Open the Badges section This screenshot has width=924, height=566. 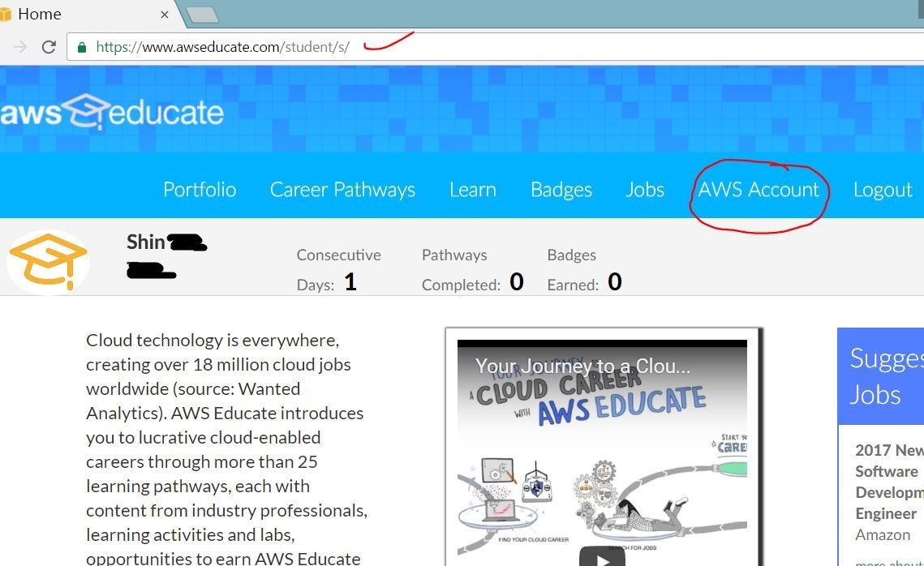pyautogui.click(x=561, y=189)
